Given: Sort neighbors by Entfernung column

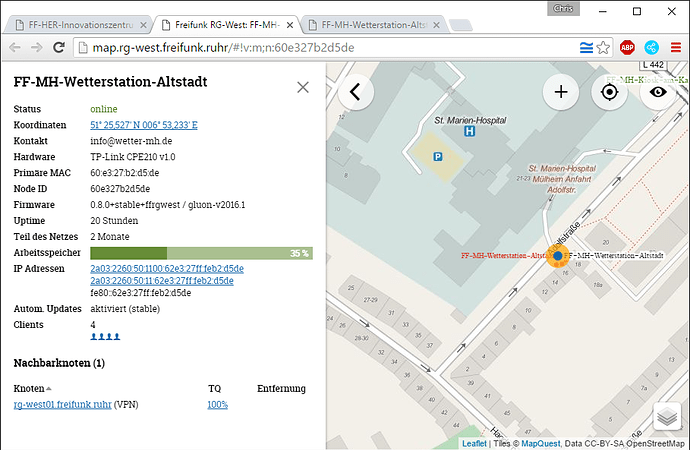Looking at the screenshot, I should point(281,388).
